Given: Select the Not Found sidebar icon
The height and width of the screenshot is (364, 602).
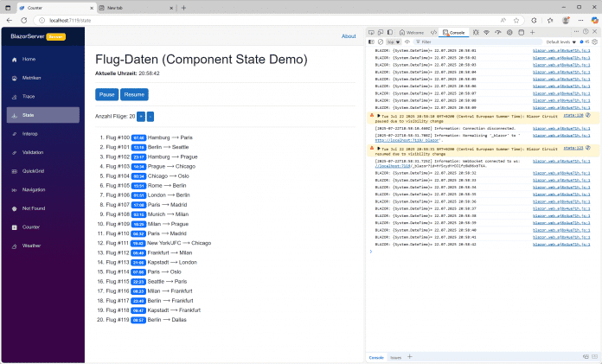Looking at the screenshot, I should (x=14, y=209).
